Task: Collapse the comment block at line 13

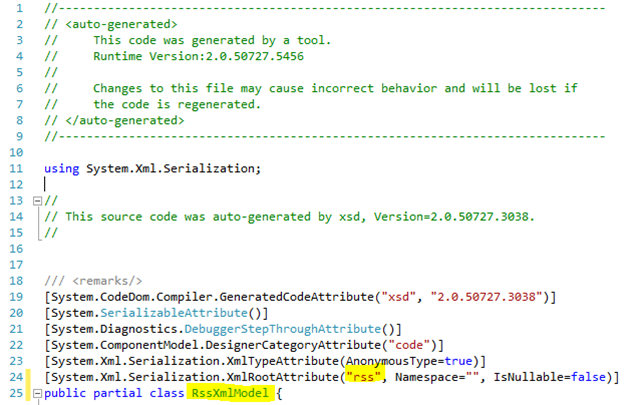Action: [x=38, y=201]
